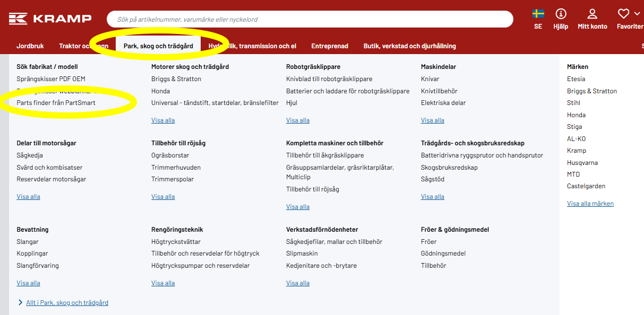644x315 pixels.
Task: Open Högtryckspumpar och reservdelar
Action: 200,266
